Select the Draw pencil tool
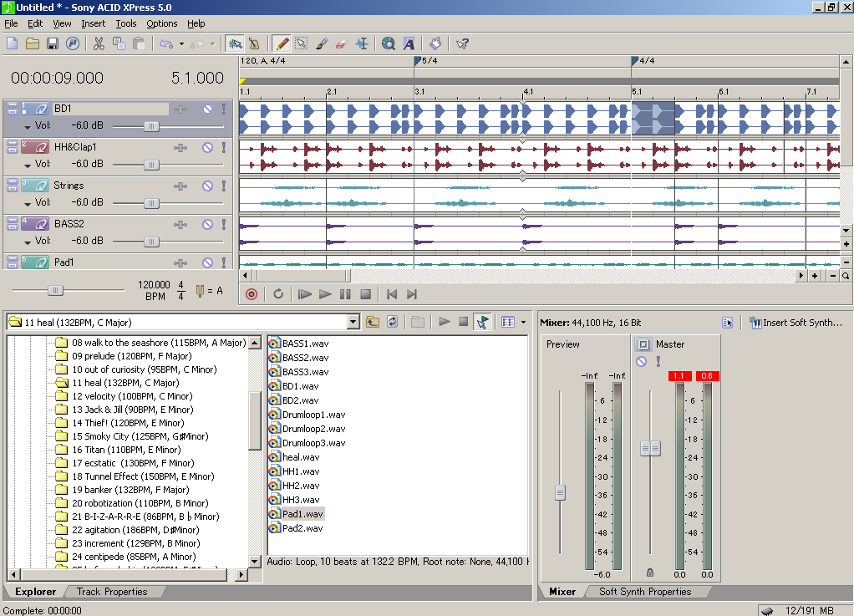The width and height of the screenshot is (854, 616). pyautogui.click(x=282, y=43)
